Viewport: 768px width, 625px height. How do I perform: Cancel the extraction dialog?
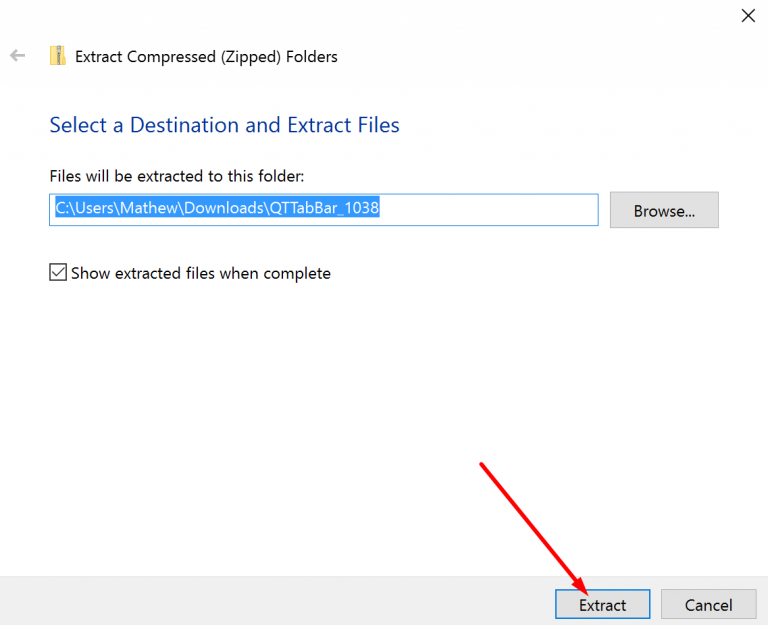coord(708,604)
